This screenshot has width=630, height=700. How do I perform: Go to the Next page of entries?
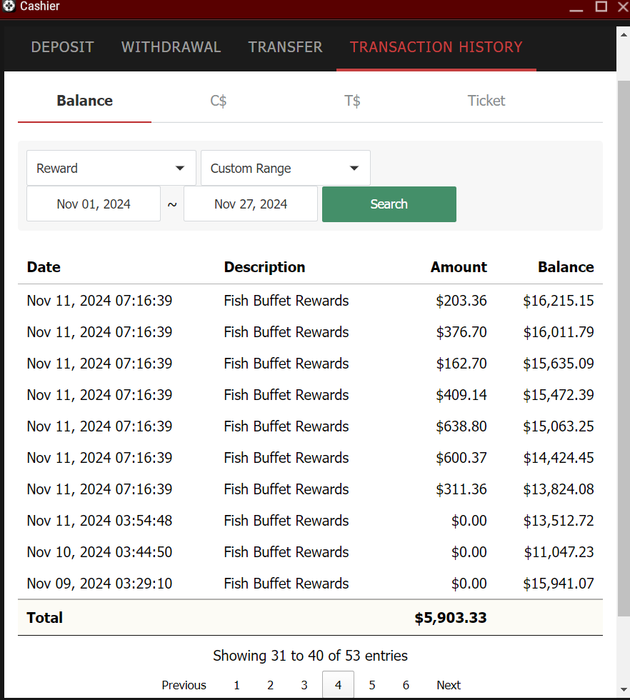(448, 685)
